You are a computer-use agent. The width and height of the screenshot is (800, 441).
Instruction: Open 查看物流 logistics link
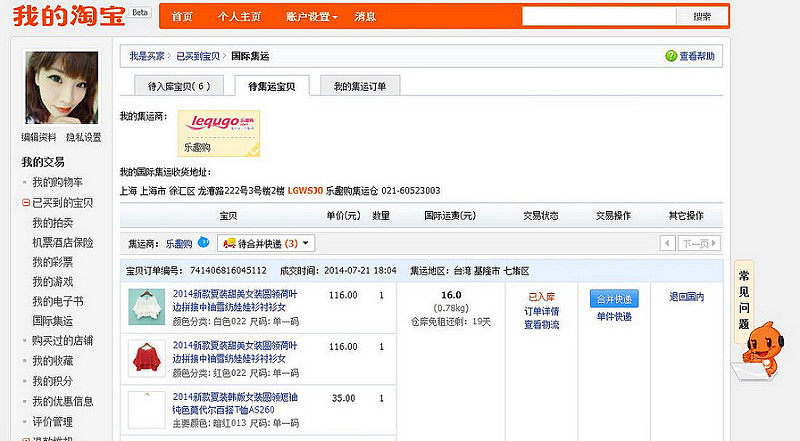pyautogui.click(x=541, y=325)
